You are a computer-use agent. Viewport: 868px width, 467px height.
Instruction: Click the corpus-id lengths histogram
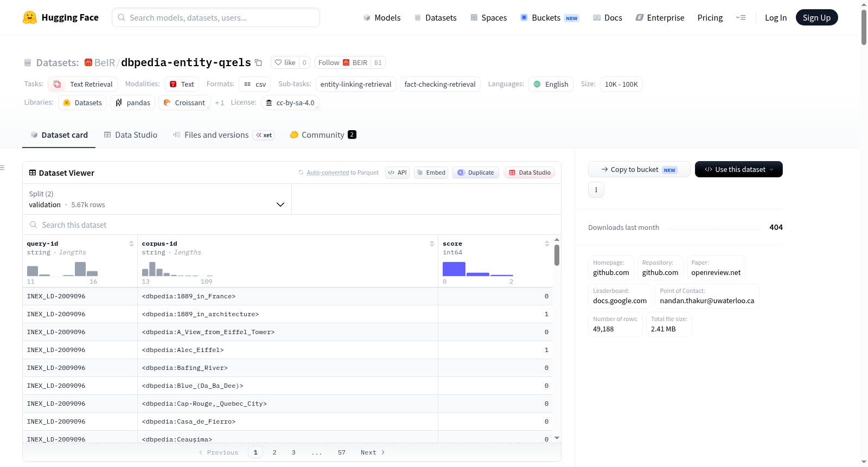point(177,269)
